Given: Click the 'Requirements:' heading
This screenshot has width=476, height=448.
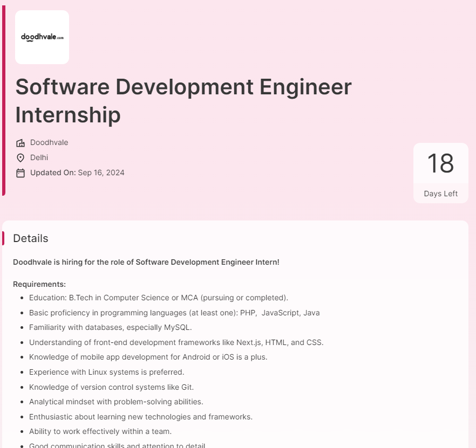Looking at the screenshot, I should (x=39, y=284).
